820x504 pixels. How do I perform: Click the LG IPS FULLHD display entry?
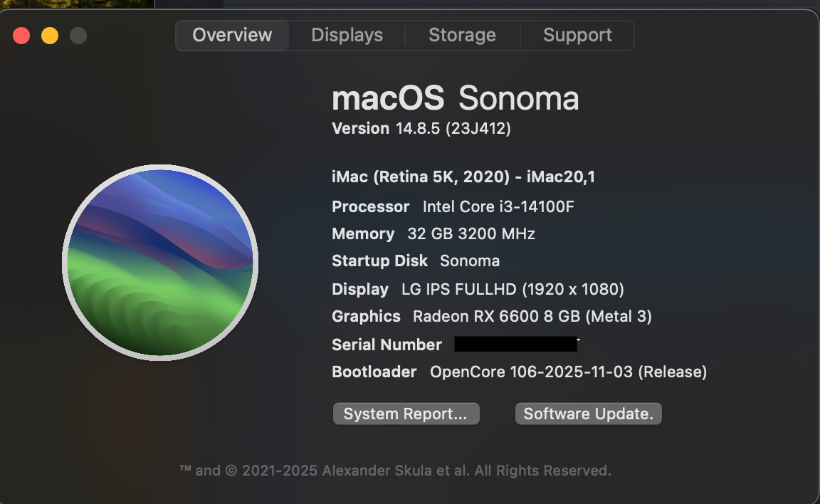512,290
